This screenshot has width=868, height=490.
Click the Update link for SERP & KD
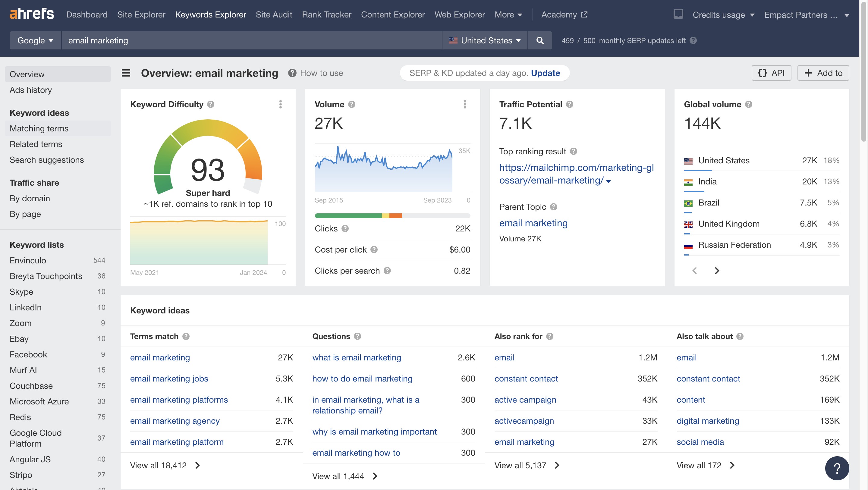coord(545,73)
